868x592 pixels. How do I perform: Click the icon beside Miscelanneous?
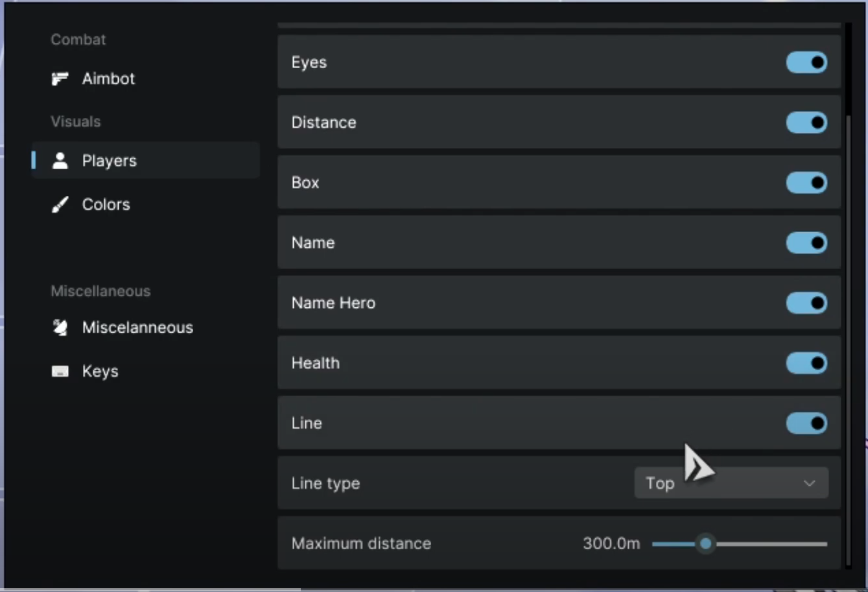coord(60,327)
